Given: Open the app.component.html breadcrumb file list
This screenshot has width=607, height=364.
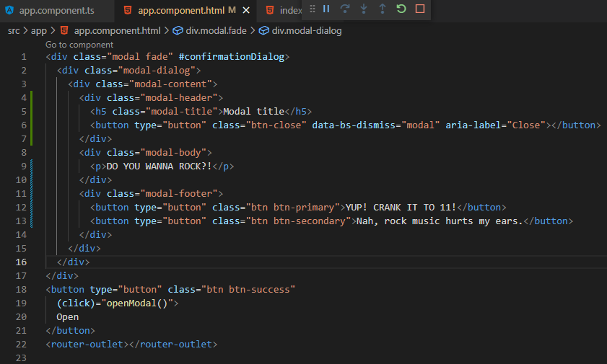Looking at the screenshot, I should 117,30.
